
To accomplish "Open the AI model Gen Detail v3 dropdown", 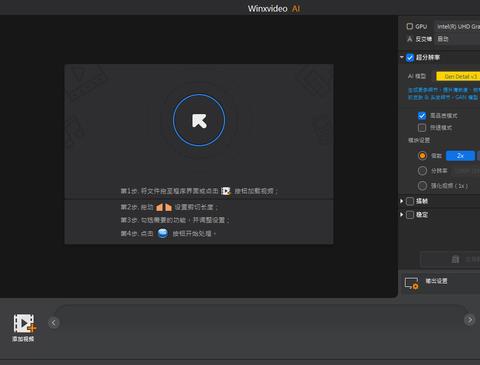I will [458, 76].
